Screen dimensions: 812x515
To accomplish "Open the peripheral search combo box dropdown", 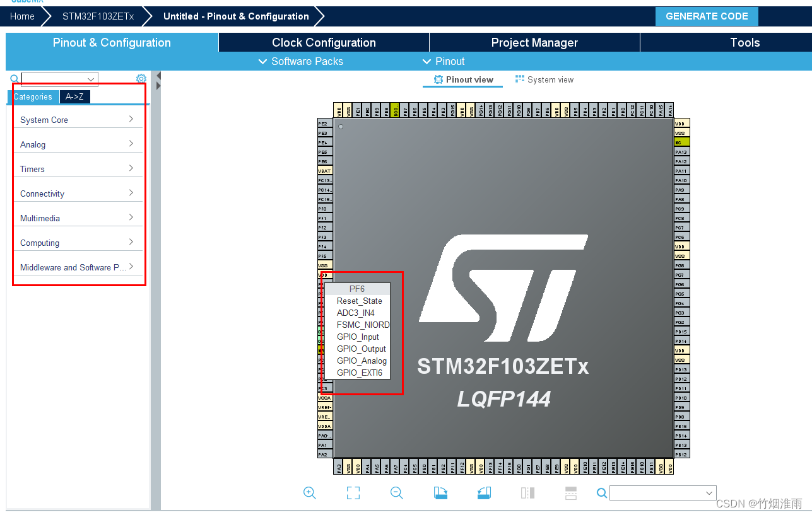I will coord(91,79).
